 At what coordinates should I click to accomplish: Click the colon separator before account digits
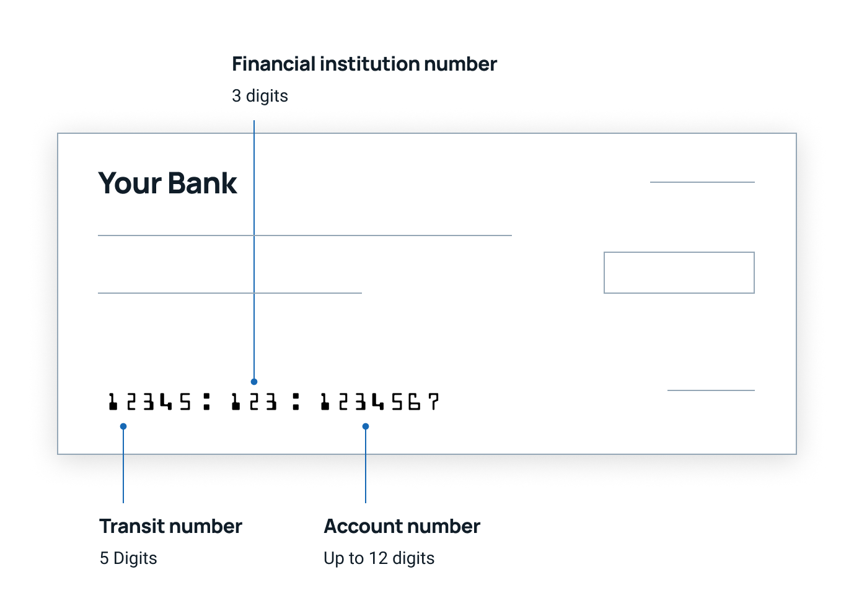coord(296,402)
